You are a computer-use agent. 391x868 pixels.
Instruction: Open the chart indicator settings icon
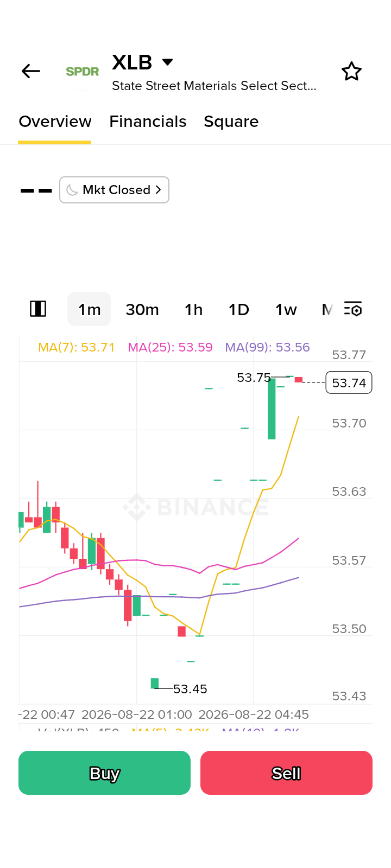tap(353, 309)
